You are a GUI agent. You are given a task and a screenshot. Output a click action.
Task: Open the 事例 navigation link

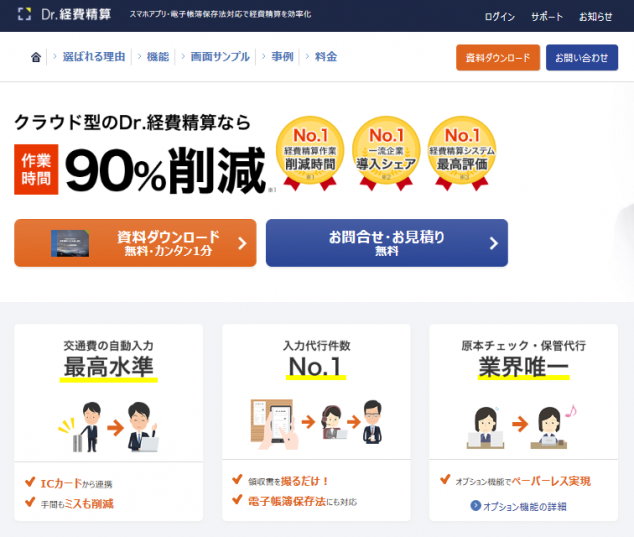point(282,57)
